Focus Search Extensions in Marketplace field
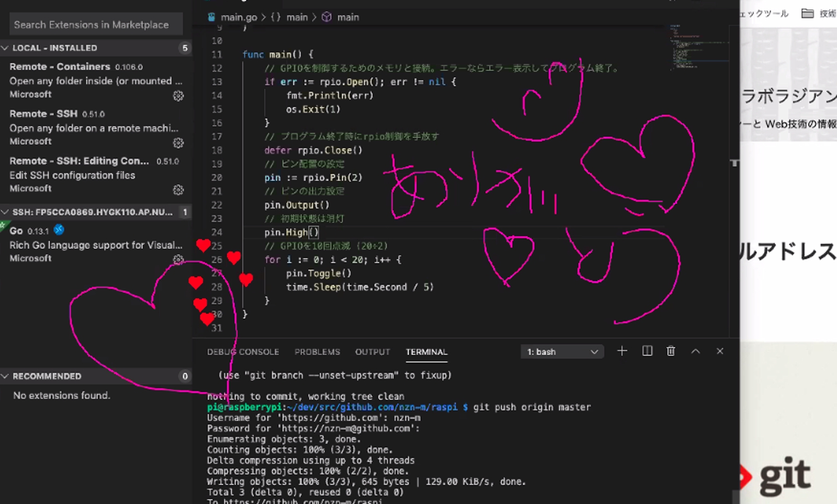This screenshot has width=837, height=504. pos(96,25)
